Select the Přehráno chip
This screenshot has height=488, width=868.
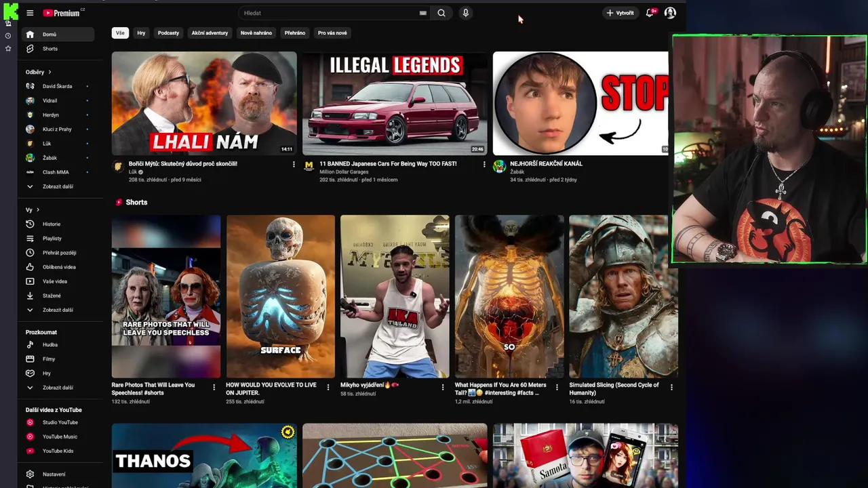point(295,33)
